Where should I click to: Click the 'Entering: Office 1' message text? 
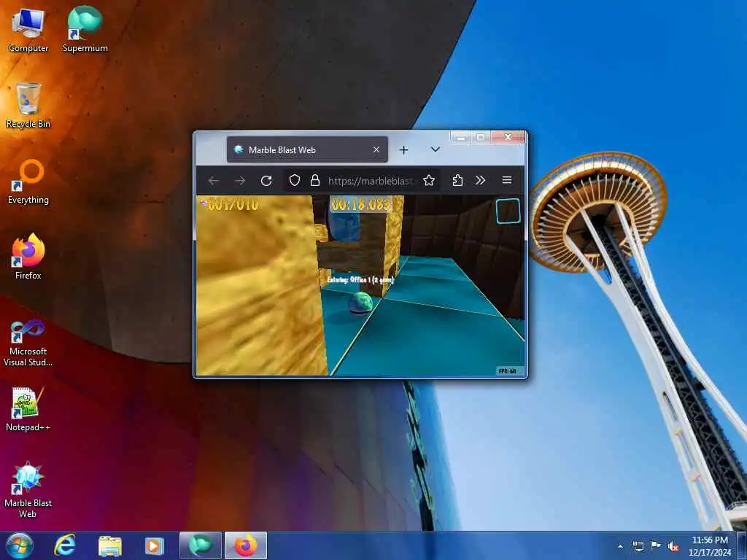pyautogui.click(x=360, y=280)
